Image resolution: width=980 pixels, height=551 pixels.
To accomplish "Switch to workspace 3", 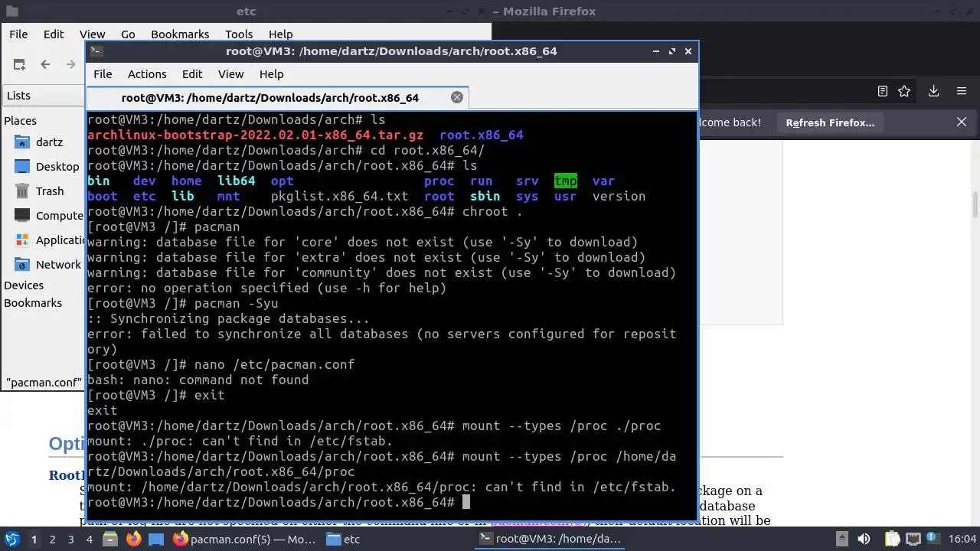I will coord(71,540).
